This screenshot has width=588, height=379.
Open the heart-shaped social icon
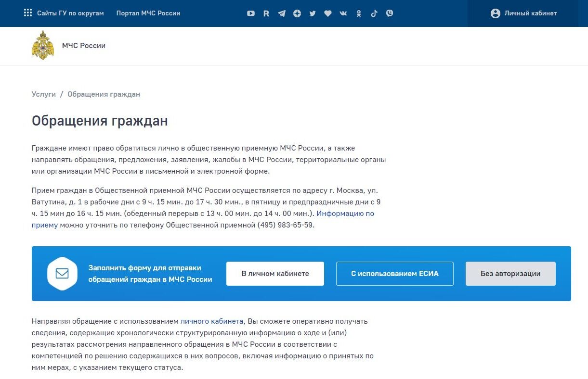coord(328,13)
